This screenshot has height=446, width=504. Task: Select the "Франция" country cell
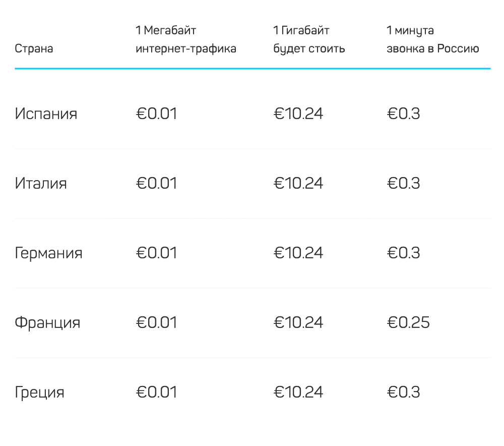click(47, 322)
